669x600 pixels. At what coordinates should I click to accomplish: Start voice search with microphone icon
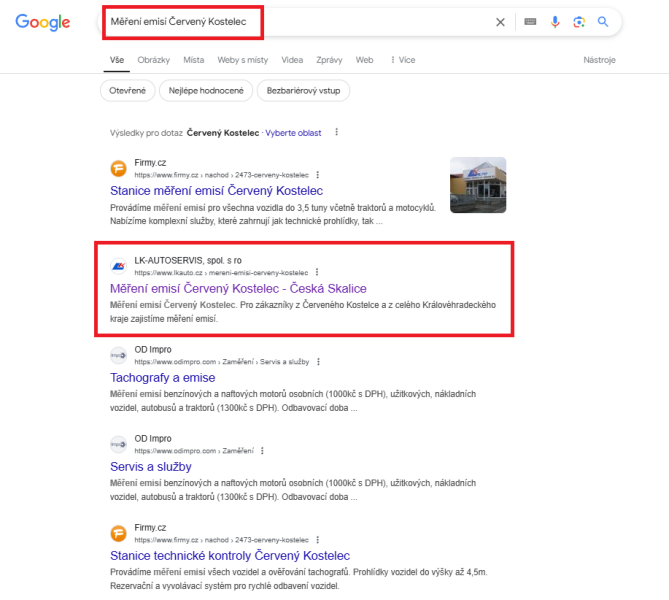tap(555, 22)
